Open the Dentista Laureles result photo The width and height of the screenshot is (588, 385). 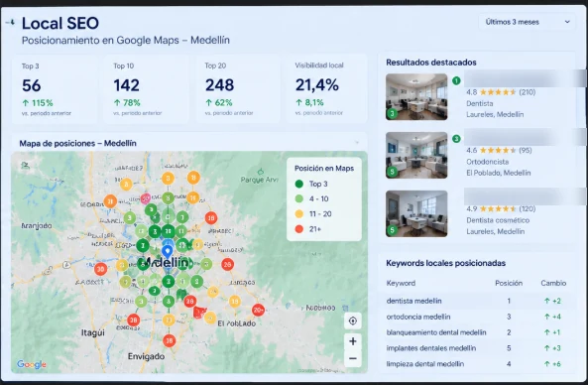click(x=416, y=97)
